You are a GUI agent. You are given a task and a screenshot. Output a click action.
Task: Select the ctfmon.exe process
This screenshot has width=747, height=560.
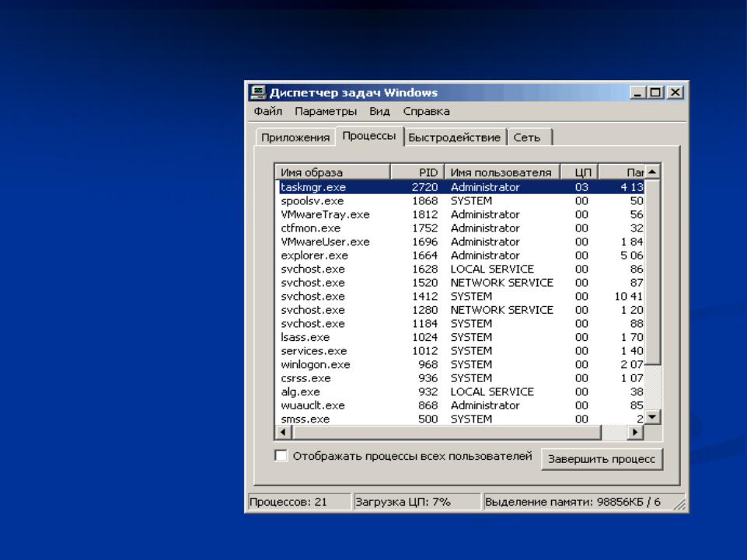(459, 228)
